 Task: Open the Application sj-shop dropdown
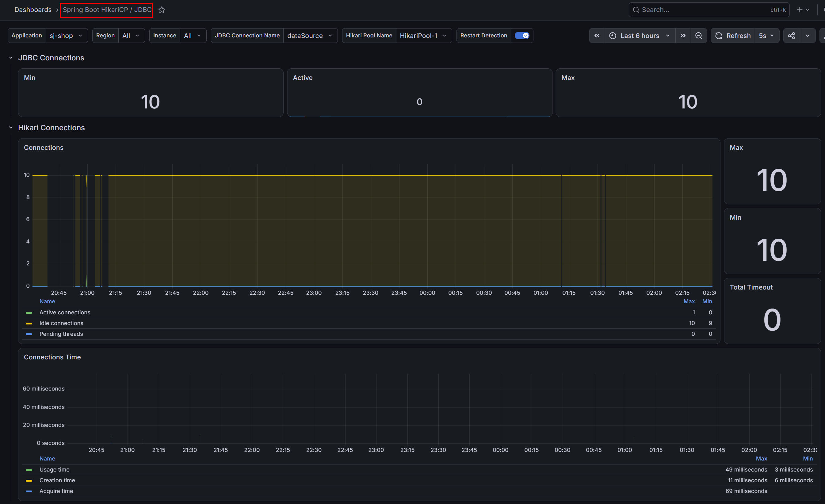pos(66,36)
